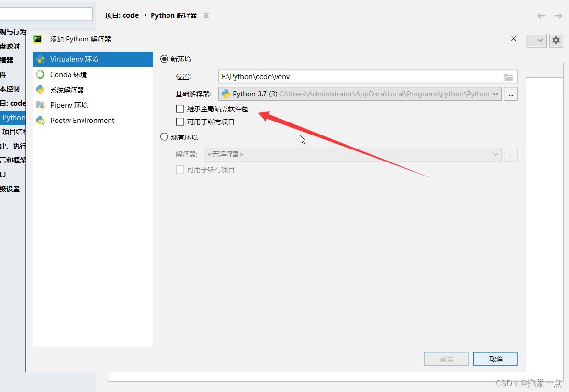Screen dimensions: 569x392
Task: Click the PyCharm icon in the dialog title
Action: pos(38,39)
